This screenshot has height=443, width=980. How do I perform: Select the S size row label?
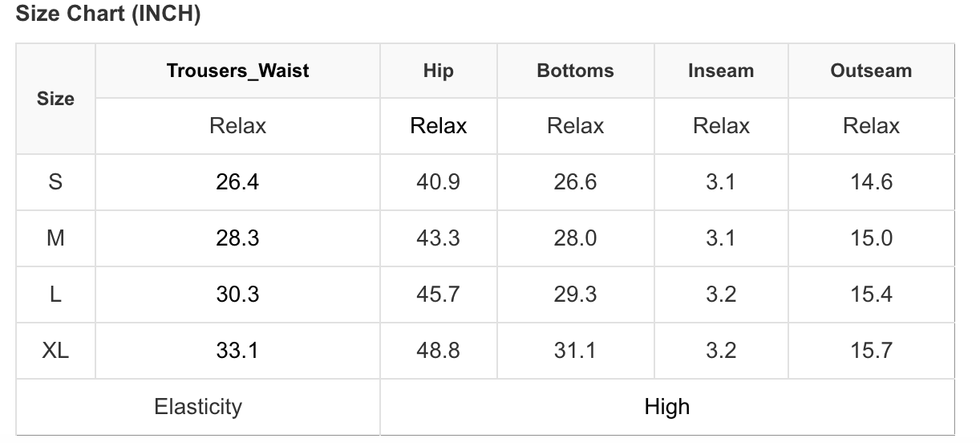55,182
